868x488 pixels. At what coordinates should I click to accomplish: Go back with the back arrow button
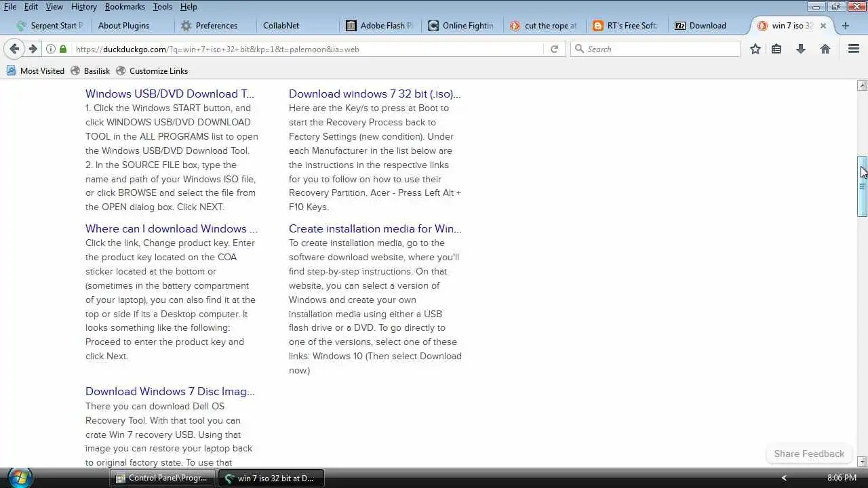point(14,49)
